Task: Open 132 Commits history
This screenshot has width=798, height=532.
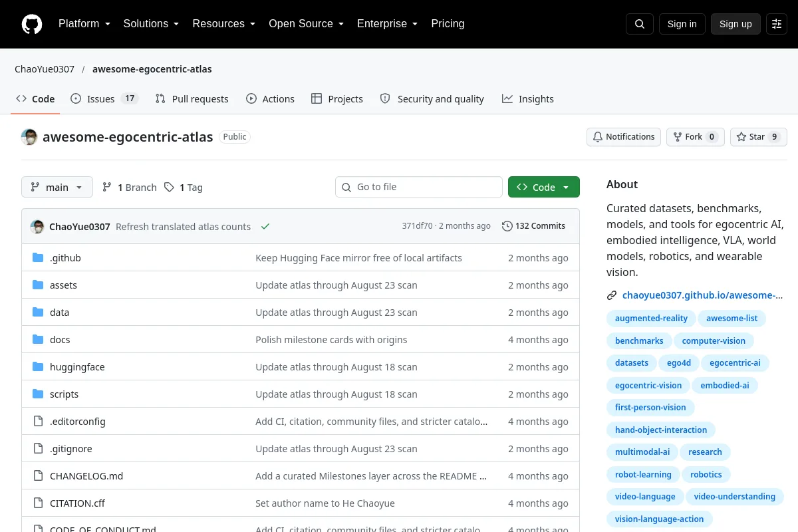Action: pos(533,226)
